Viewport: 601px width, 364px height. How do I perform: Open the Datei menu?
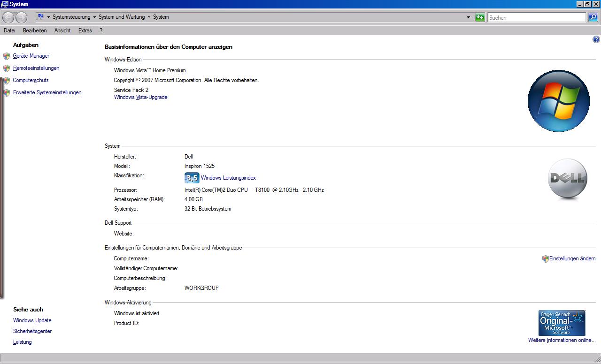pyautogui.click(x=9, y=30)
